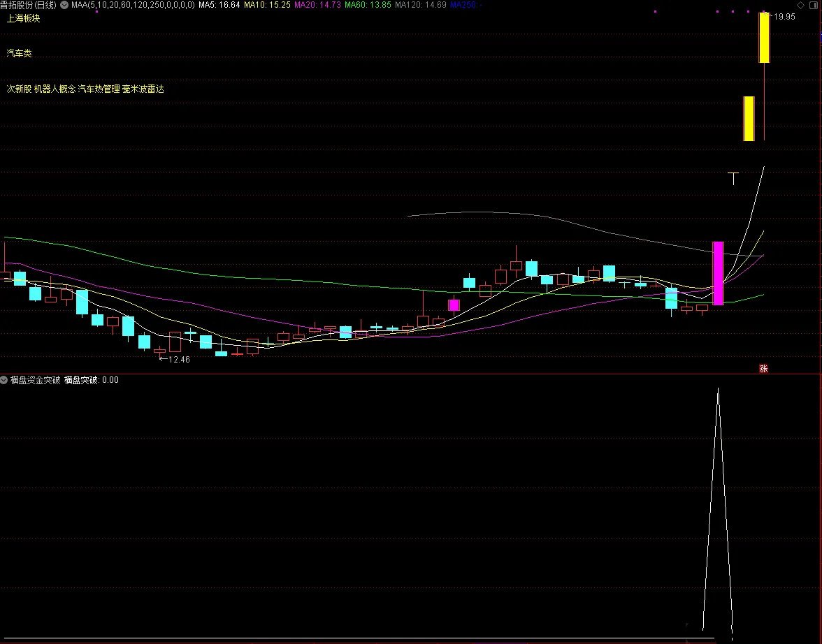Open the MAA indicator dropdown arrow
The height and width of the screenshot is (644, 822).
pos(64,5)
